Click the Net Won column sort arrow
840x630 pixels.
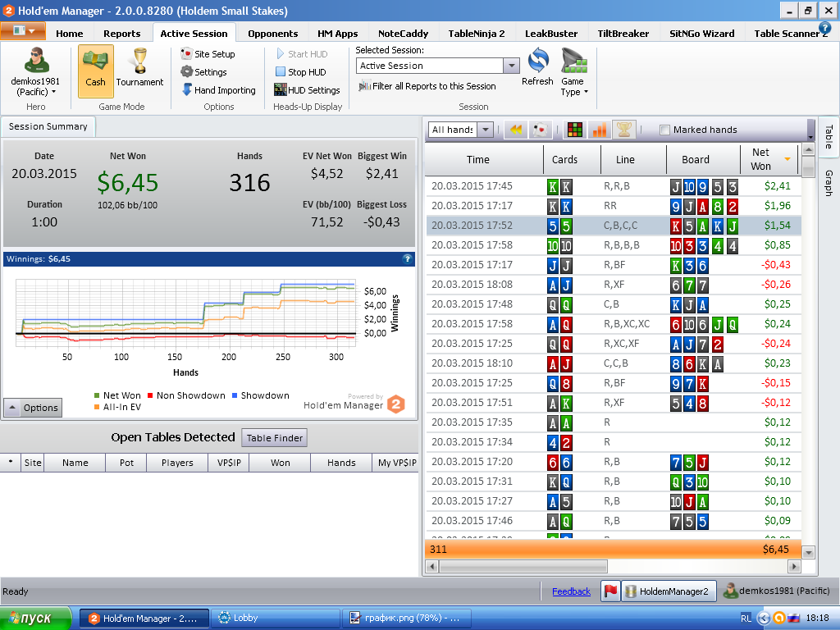787,159
